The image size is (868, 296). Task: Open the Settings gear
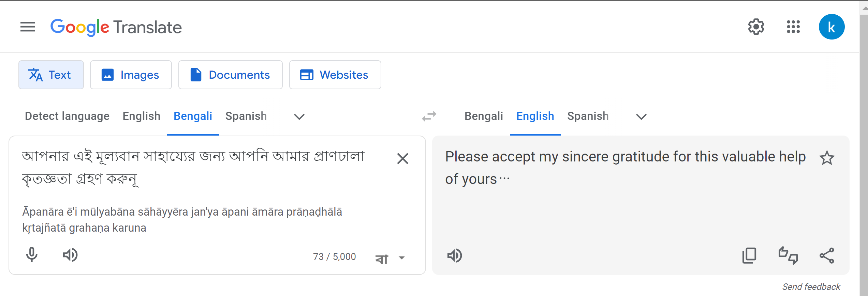756,27
